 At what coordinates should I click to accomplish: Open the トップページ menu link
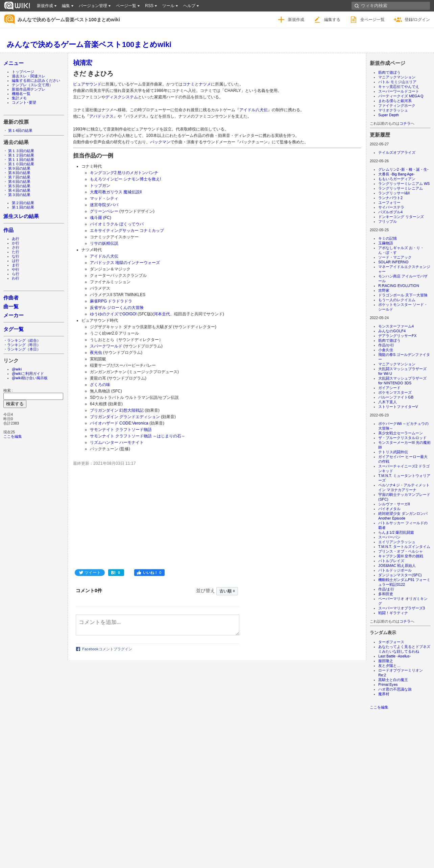[23, 72]
